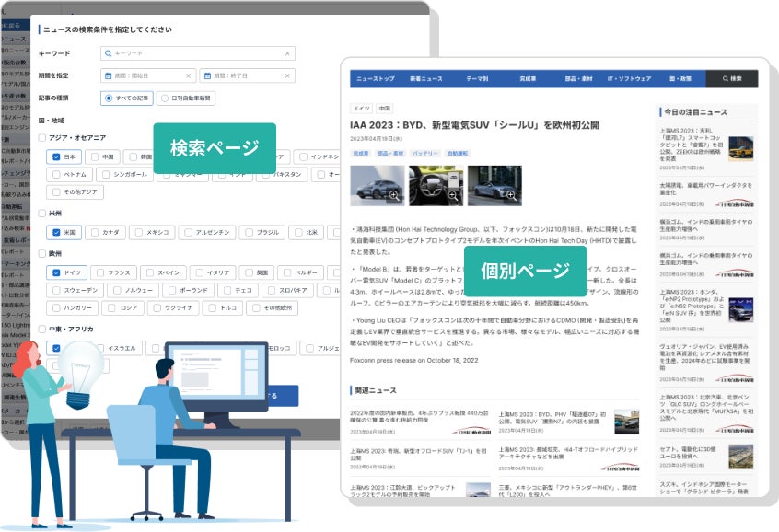Check the ロシア checkbox
This screenshot has width=779, height=532.
[111, 308]
